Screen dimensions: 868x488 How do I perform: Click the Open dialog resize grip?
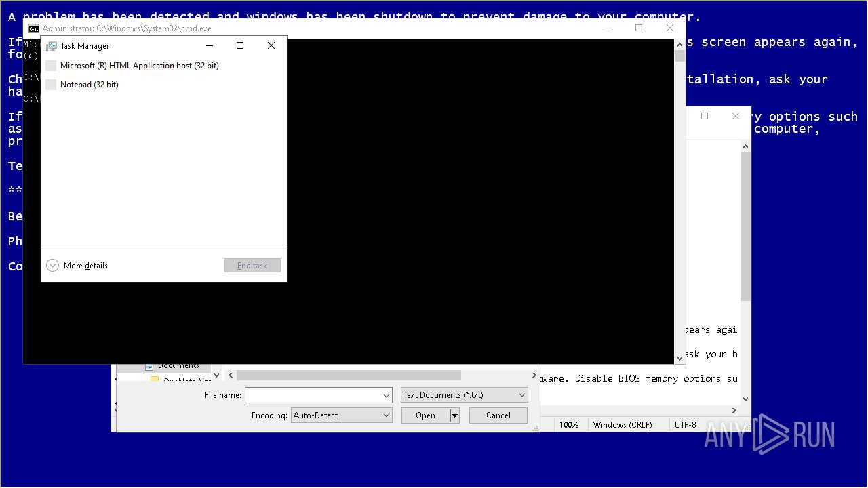click(x=535, y=428)
